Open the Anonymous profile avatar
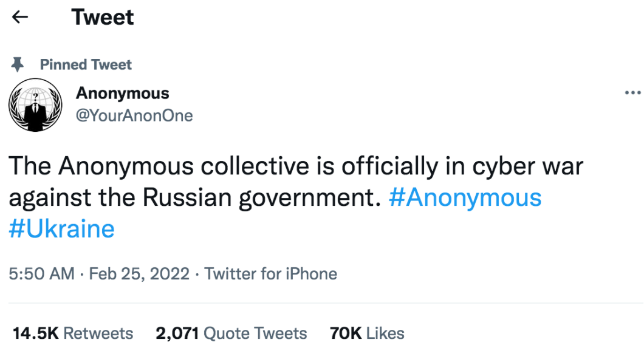The image size is (644, 362). click(35, 105)
